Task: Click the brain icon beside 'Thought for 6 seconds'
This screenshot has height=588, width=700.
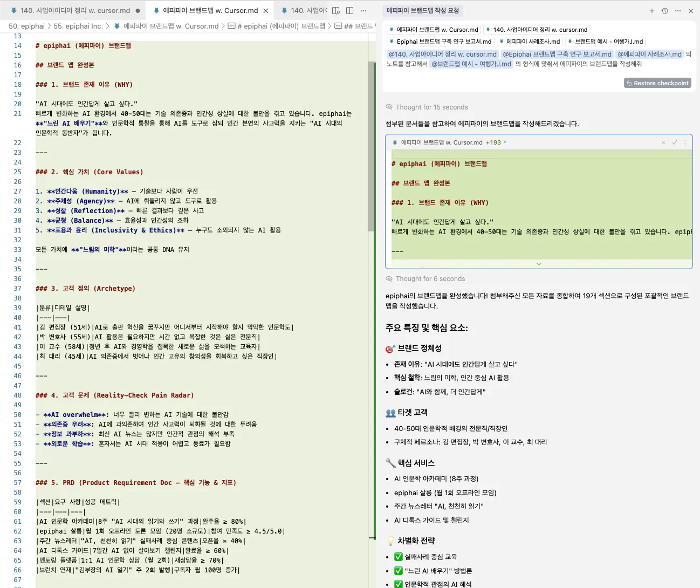Action: [389, 279]
